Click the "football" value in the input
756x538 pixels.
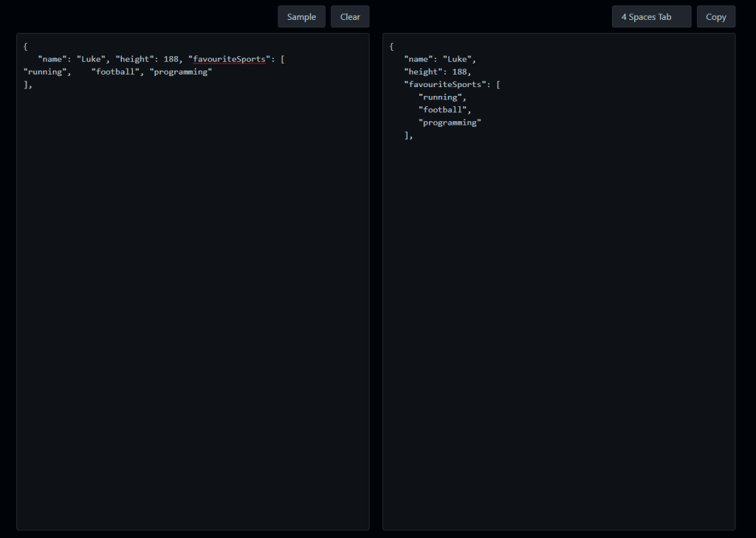pos(115,72)
